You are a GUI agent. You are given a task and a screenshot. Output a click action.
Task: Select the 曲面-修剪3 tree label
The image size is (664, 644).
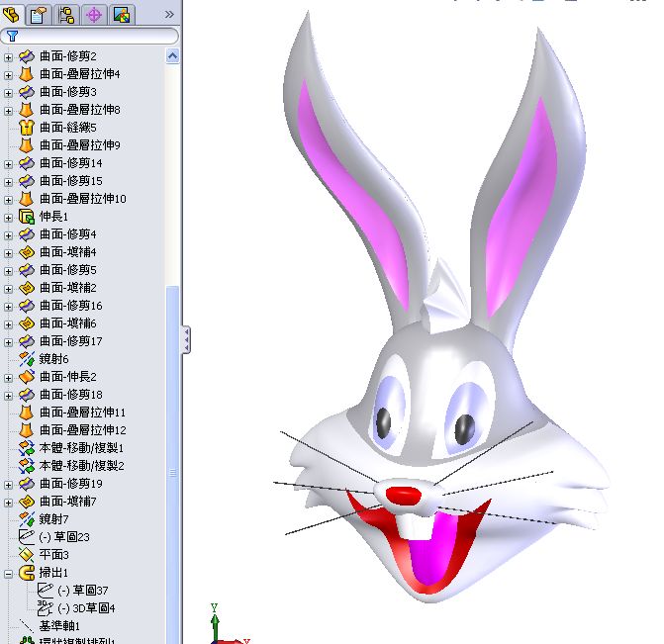pos(68,92)
